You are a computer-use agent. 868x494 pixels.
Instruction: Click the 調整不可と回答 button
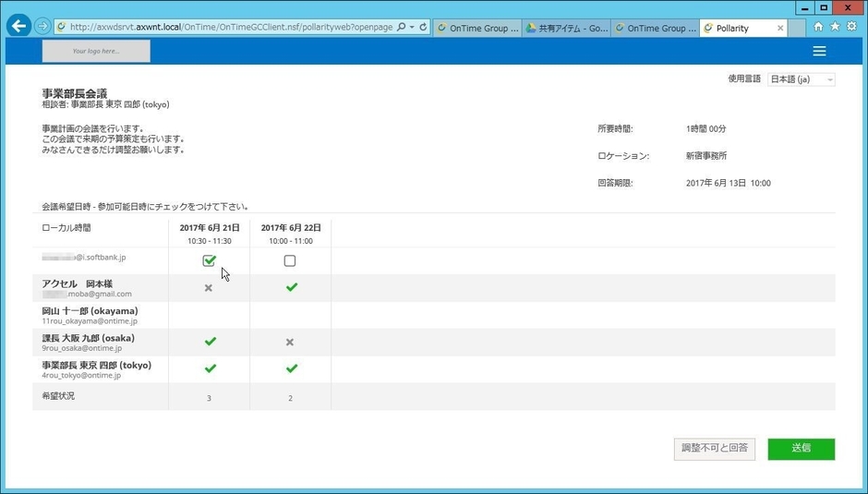[715, 449]
